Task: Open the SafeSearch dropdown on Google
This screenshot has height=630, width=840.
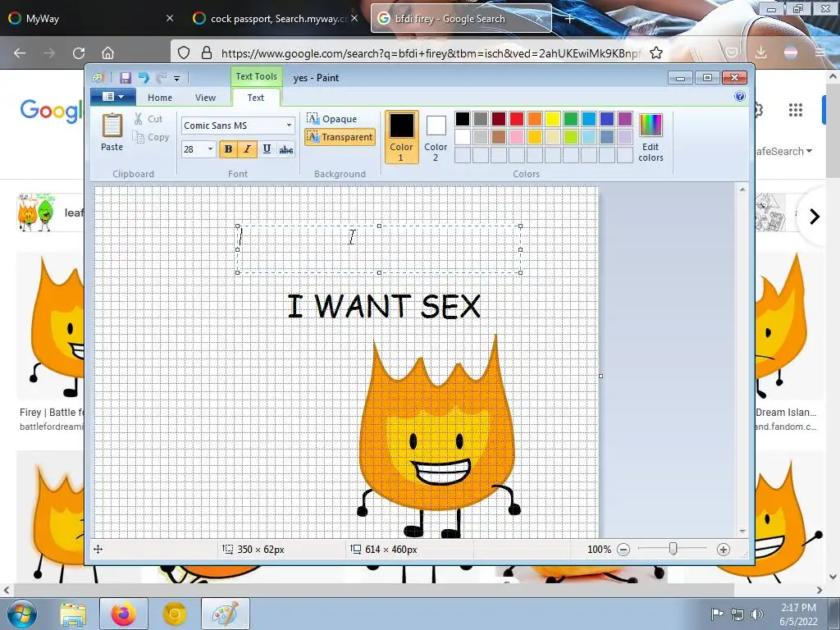Action: coord(785,152)
